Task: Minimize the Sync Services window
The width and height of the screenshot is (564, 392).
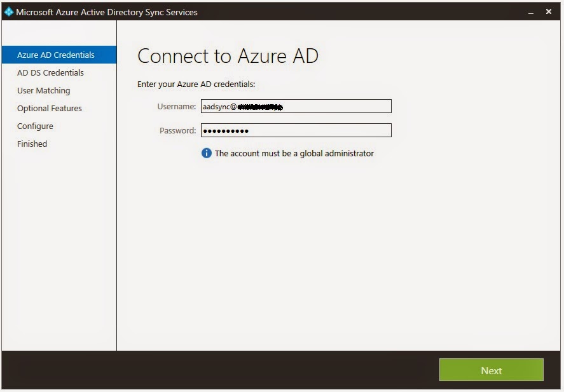Action: point(531,12)
